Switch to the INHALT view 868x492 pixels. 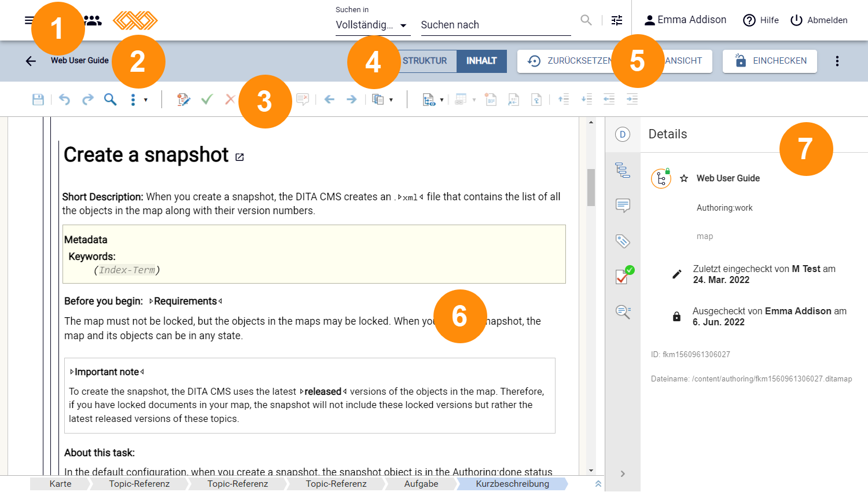pos(481,61)
